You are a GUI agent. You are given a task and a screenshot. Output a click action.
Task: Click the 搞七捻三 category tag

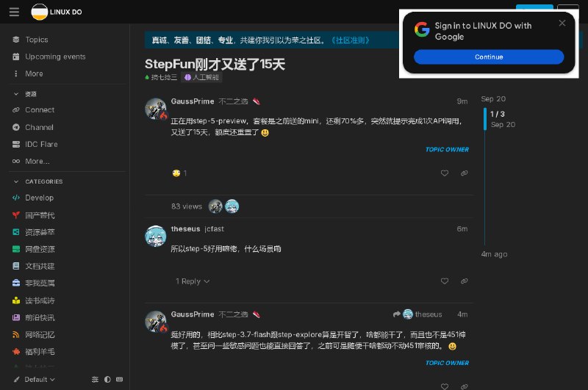161,78
